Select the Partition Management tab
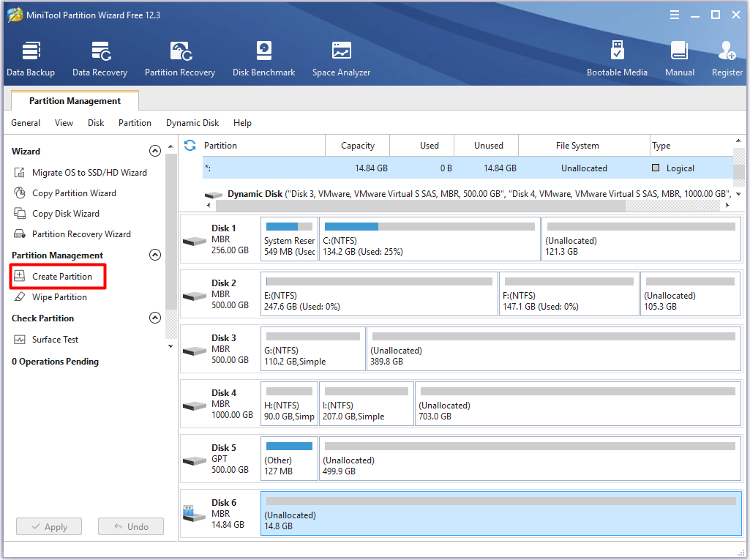Image resolution: width=750 pixels, height=560 pixels. click(x=75, y=100)
